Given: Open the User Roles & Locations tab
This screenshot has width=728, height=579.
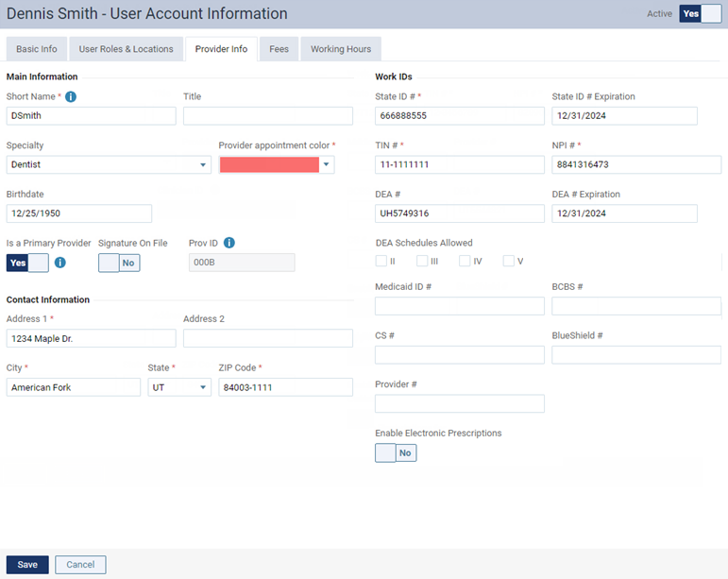Looking at the screenshot, I should [126, 49].
